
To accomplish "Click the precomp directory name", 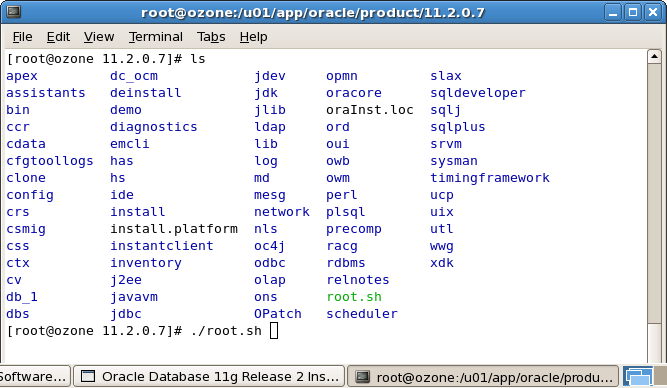I will point(354,229).
